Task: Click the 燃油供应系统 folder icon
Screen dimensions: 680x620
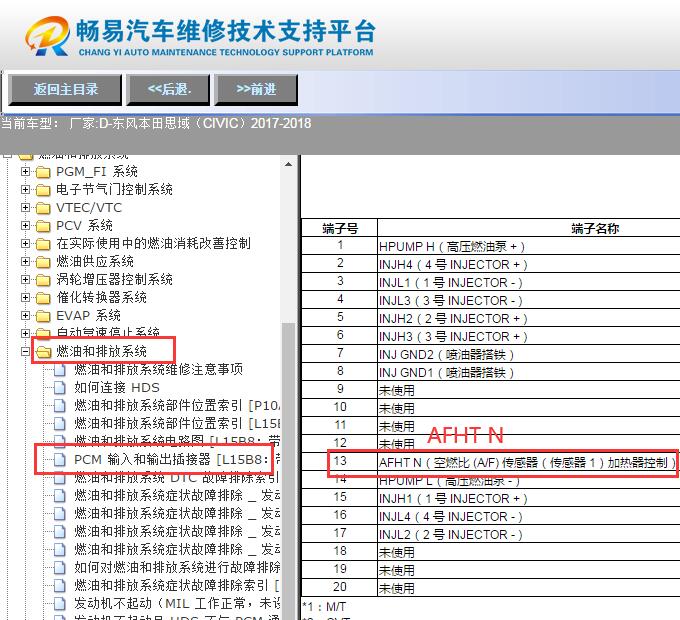Action: [x=43, y=262]
